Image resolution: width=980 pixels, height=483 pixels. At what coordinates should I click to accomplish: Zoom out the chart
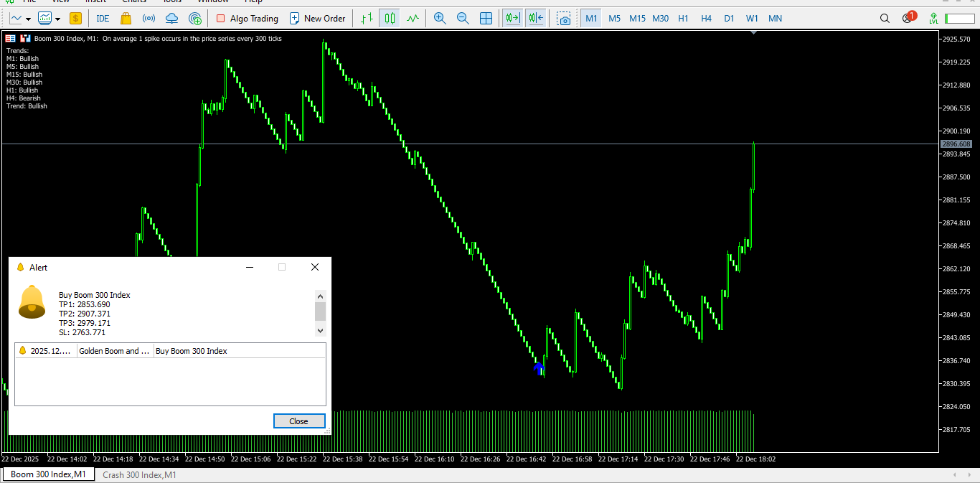click(463, 19)
